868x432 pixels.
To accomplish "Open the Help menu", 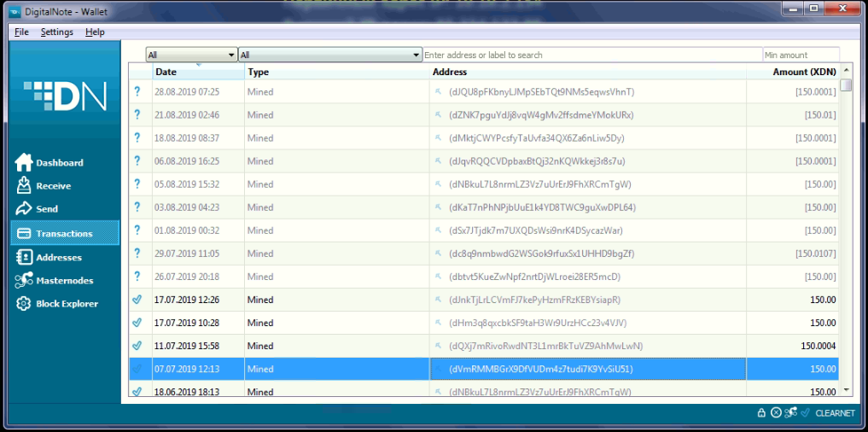I will (95, 32).
